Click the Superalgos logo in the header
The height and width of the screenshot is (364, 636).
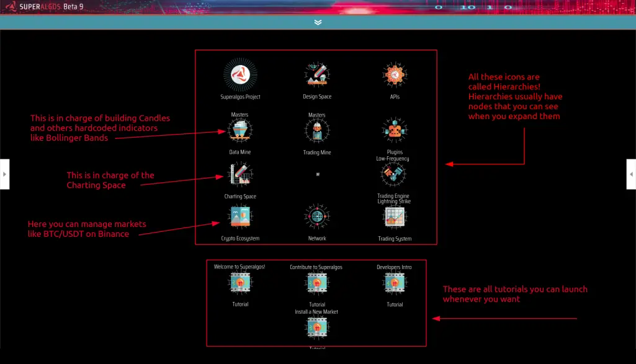click(11, 6)
